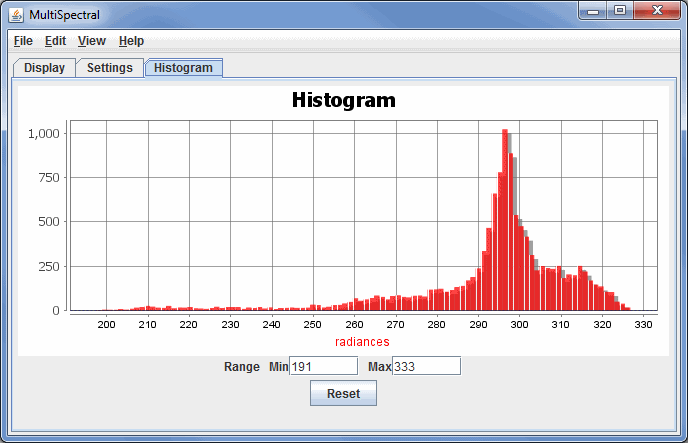Click the '330' x-axis label
The width and height of the screenshot is (688, 443).
pos(643,325)
